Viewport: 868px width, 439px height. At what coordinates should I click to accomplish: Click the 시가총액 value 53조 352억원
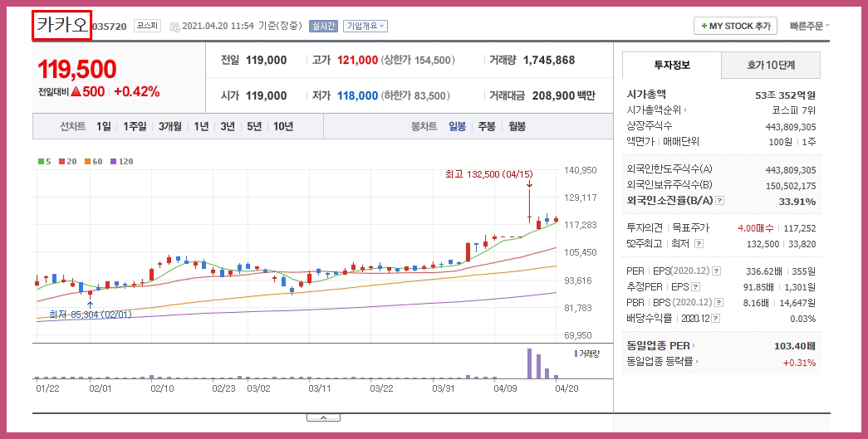pos(785,95)
